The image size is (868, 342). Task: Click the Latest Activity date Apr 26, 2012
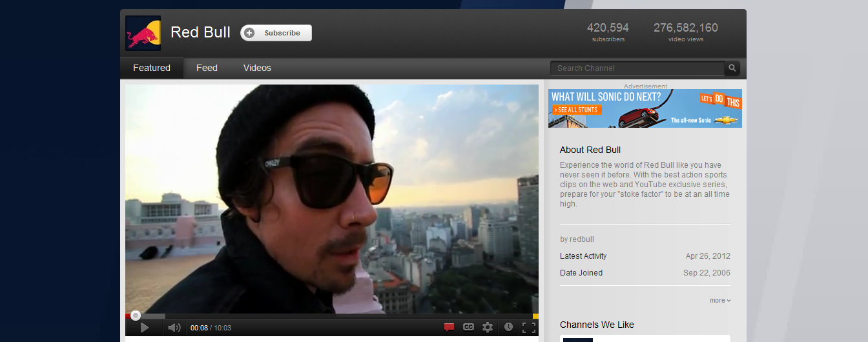click(x=708, y=256)
